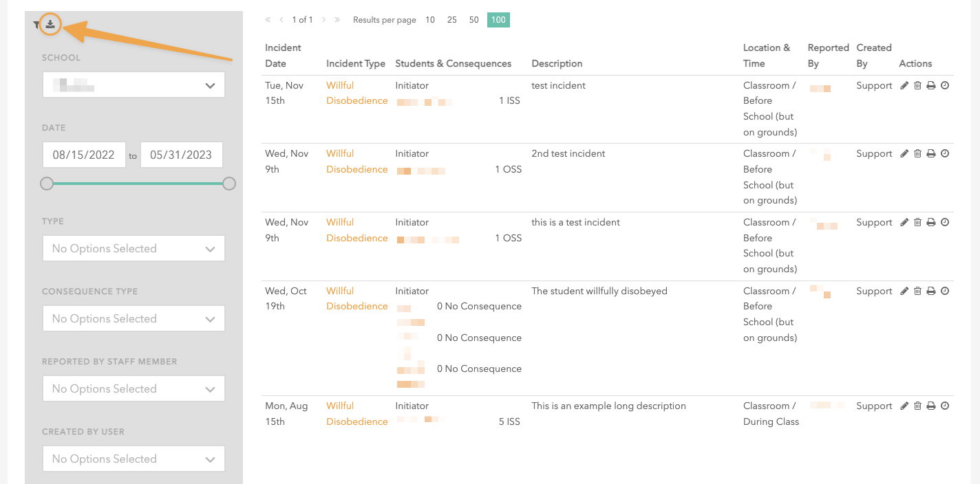Delete the 2nd test incident

click(917, 154)
